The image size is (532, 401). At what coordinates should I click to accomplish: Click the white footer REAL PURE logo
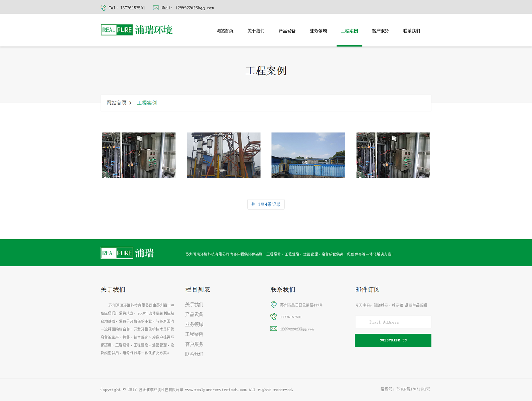click(x=127, y=253)
